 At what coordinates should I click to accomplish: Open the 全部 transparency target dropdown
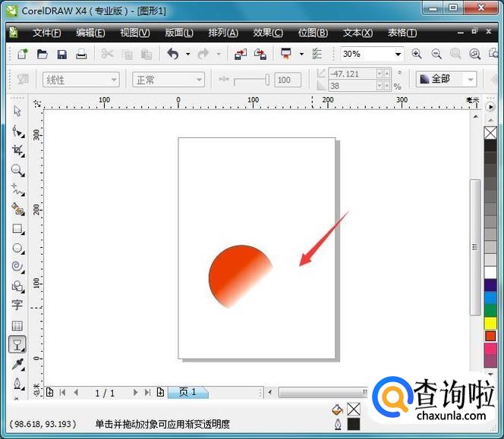471,80
